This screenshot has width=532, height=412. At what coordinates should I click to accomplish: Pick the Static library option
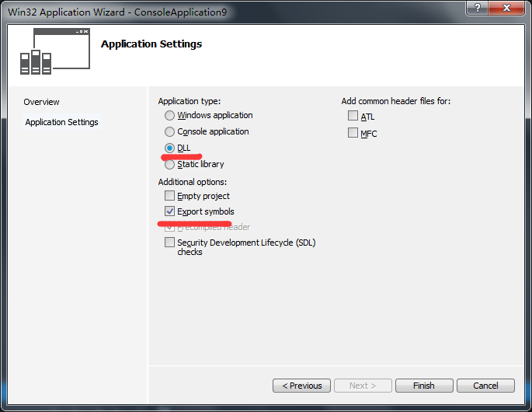click(169, 164)
